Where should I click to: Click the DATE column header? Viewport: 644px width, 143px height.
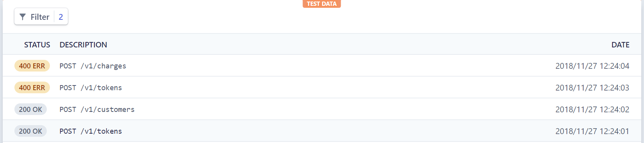[620, 45]
